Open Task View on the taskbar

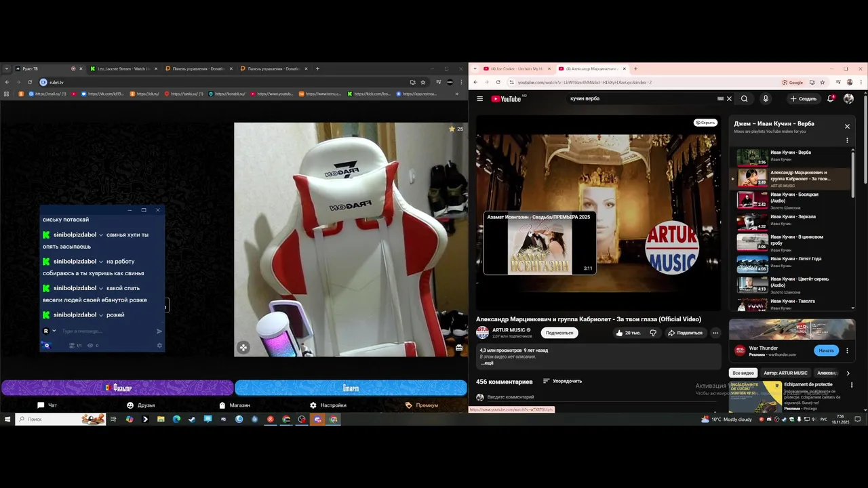(113, 420)
